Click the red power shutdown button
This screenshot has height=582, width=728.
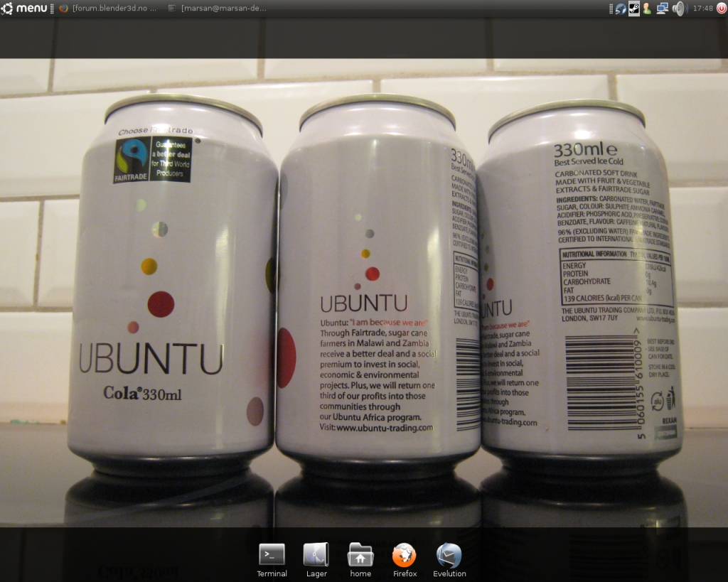[x=722, y=9]
